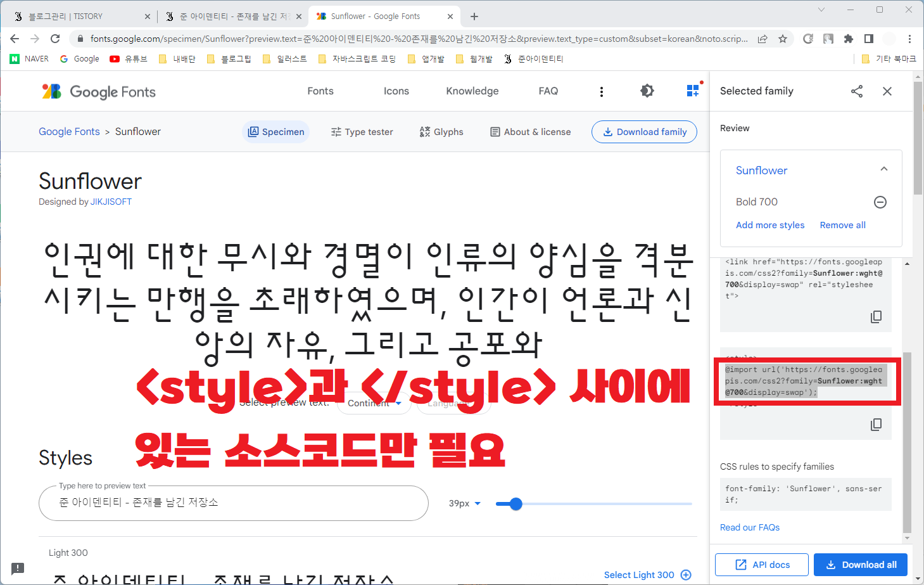Open the Chrome menu
The image size is (924, 585).
[909, 39]
